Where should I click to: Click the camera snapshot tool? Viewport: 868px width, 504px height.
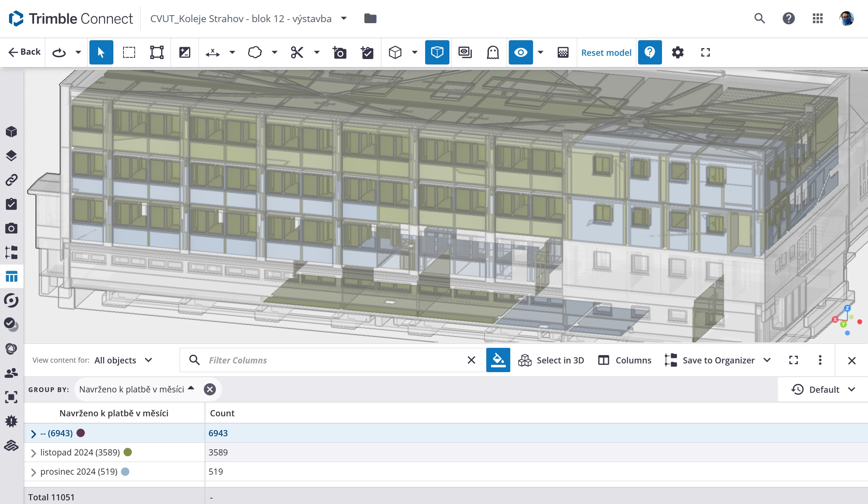(339, 53)
